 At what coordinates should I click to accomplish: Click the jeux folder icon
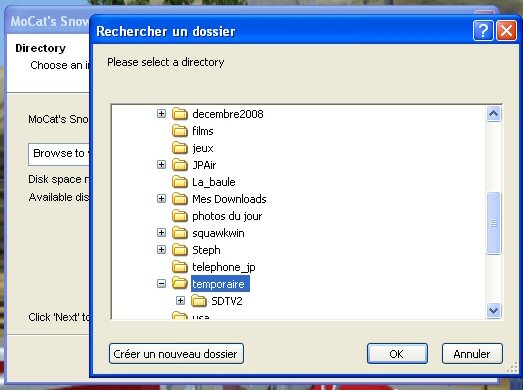(x=180, y=148)
